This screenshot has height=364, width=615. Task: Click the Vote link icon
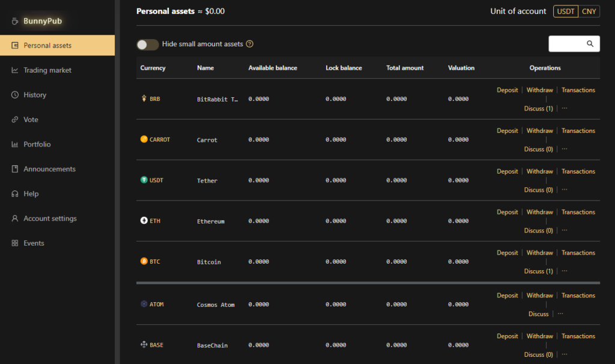[15, 120]
